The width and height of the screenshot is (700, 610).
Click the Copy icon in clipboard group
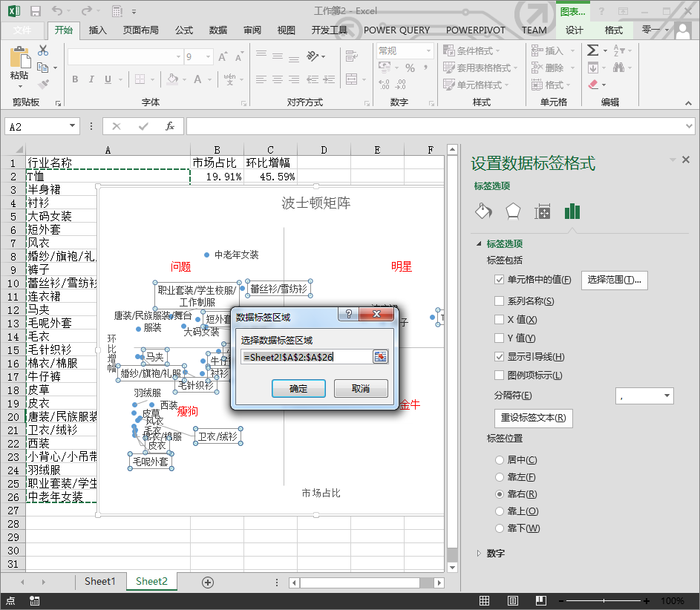43,68
